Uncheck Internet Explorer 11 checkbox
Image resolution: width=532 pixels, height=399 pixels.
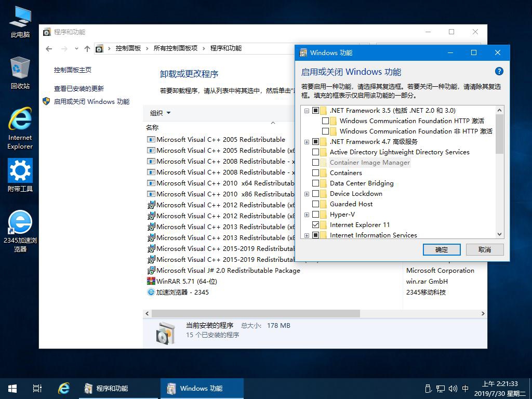coord(315,224)
